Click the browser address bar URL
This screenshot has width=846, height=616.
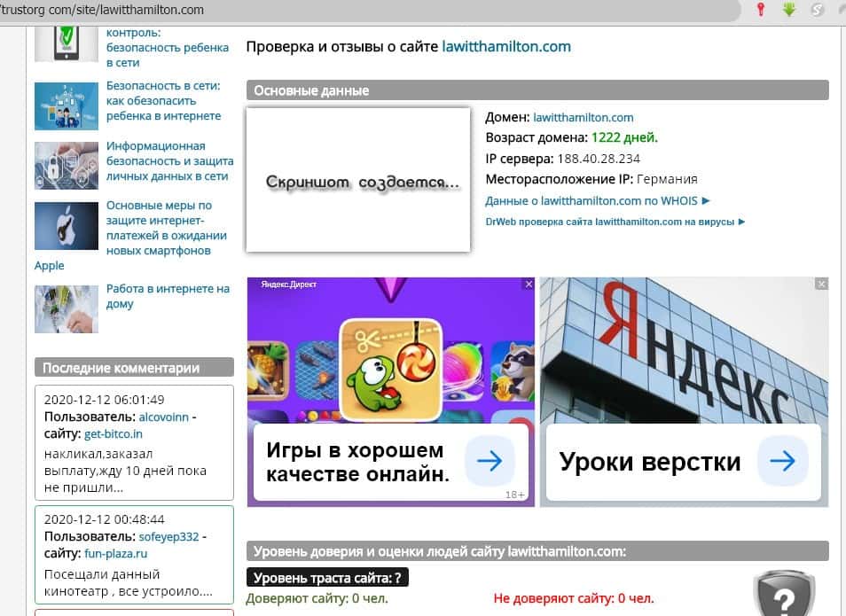pyautogui.click(x=103, y=10)
